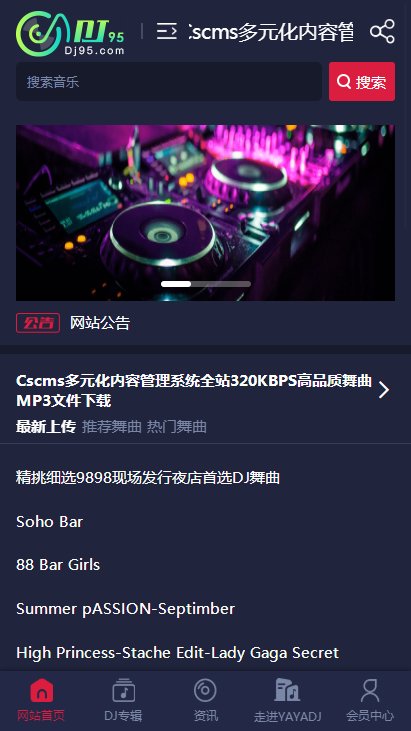The width and height of the screenshot is (411, 731).
Task: Open the DJ专辑 album icon
Action: 123,690
